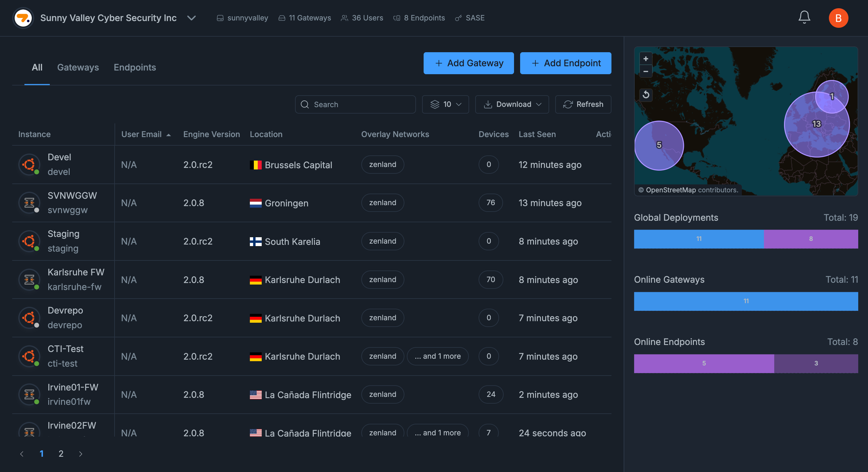Zoom into the map with the plus icon
Viewport: 868px width, 472px height.
(x=646, y=58)
